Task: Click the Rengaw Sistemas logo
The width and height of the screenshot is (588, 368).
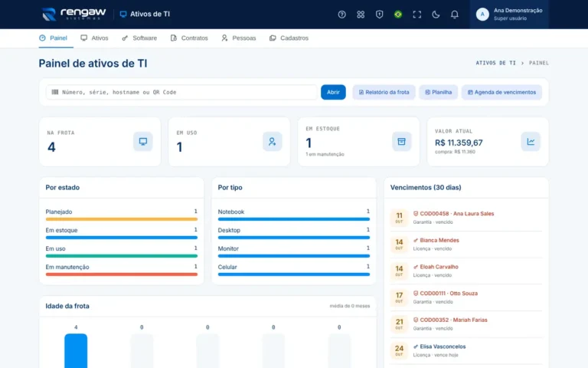Action: [x=73, y=14]
